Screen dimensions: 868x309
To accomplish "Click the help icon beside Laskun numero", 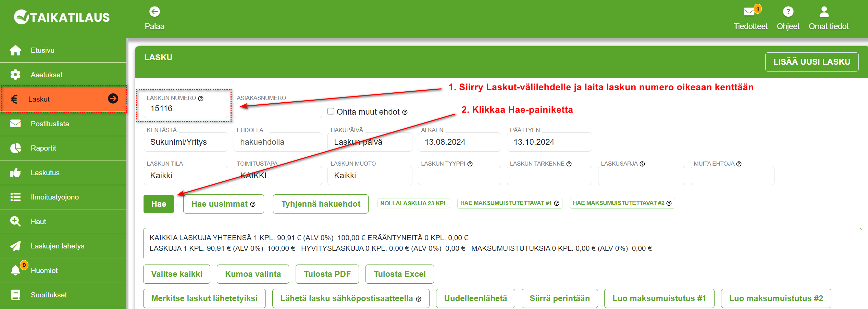I will click(x=201, y=99).
